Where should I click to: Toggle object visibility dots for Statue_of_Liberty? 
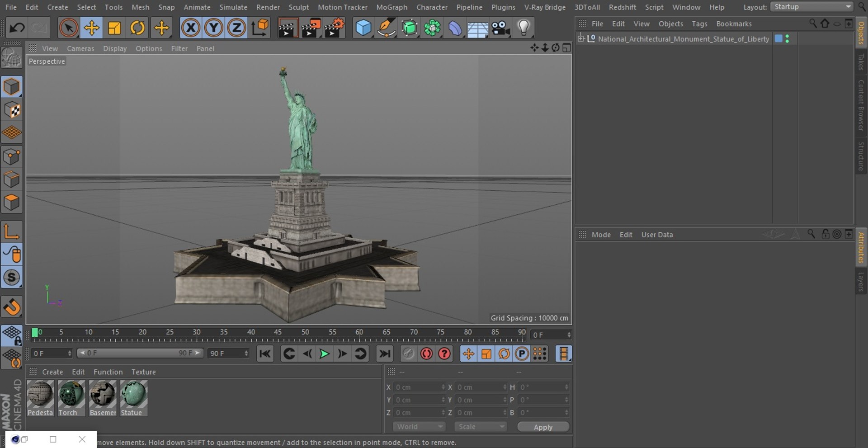[788, 39]
